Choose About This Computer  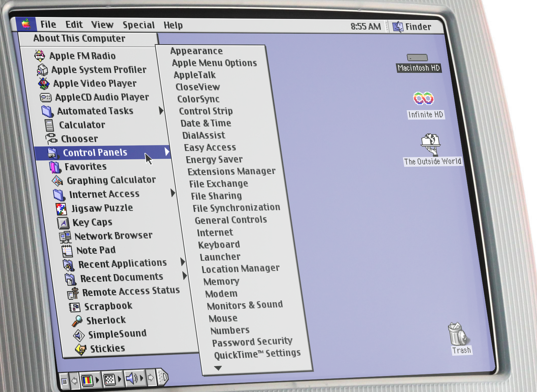tap(79, 38)
